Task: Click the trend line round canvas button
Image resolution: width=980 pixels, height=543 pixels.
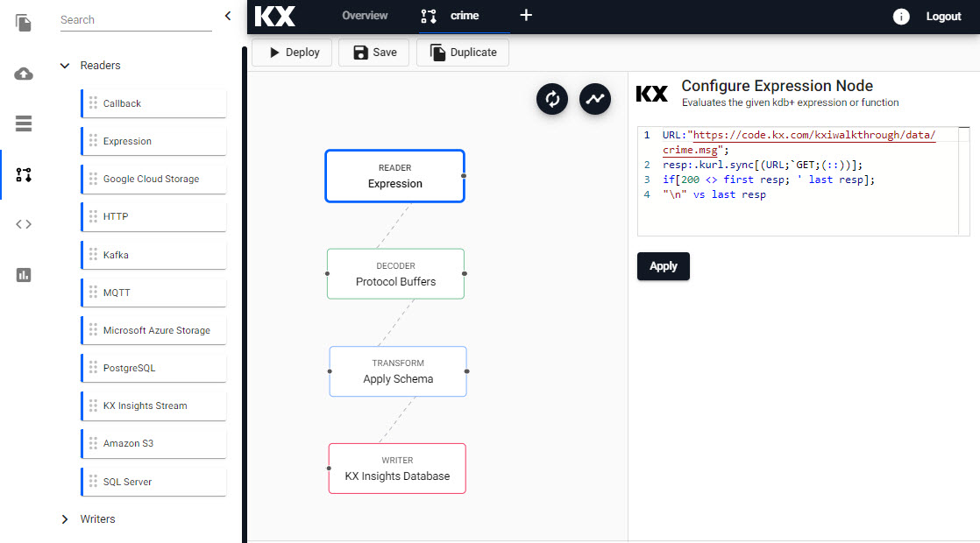Action: pos(595,99)
